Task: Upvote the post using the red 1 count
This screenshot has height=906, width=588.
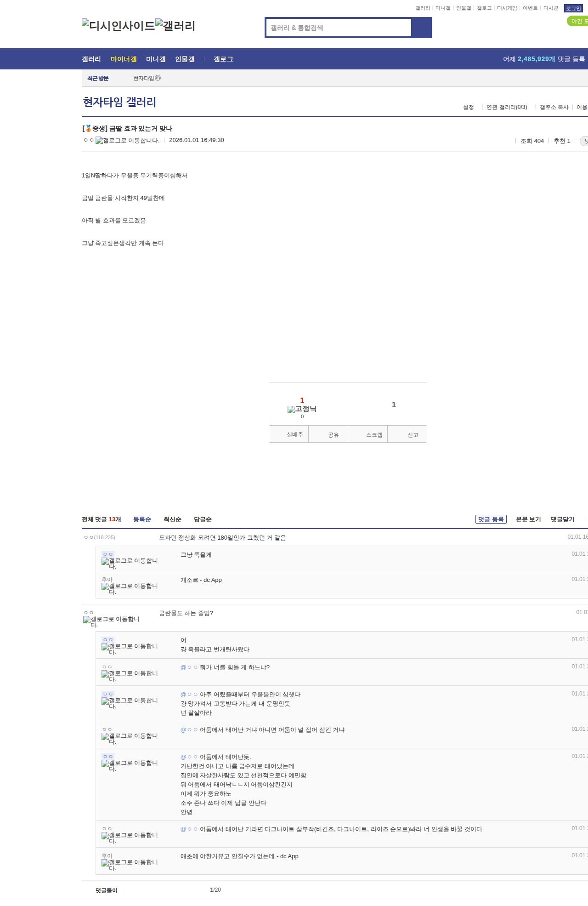Action: [302, 400]
